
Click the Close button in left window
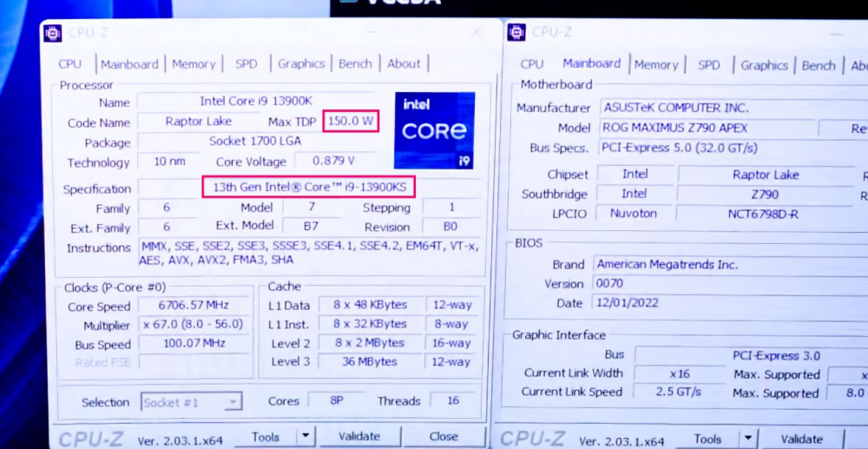click(444, 436)
